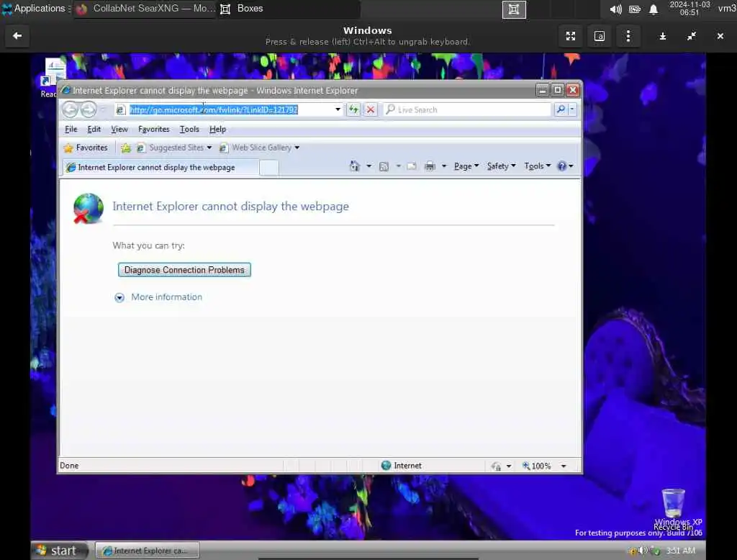Go back in Boxes with the left arrow
The width and height of the screenshot is (737, 560).
pyautogui.click(x=17, y=36)
